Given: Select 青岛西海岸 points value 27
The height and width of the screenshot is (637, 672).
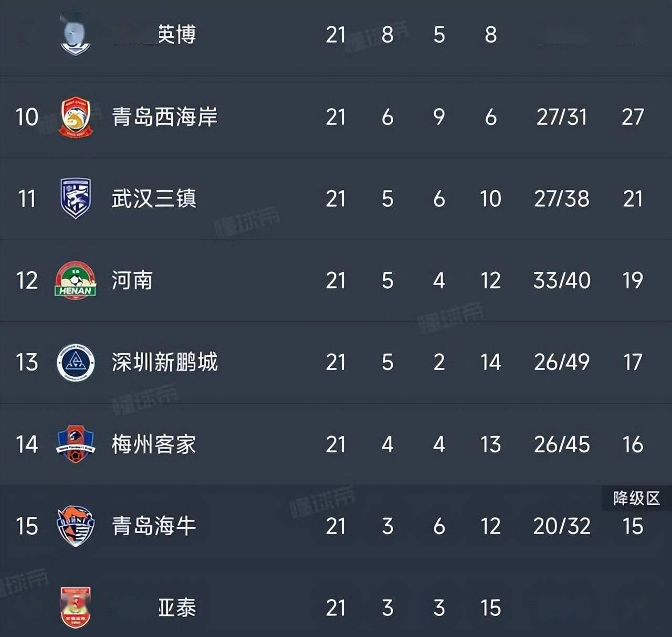Looking at the screenshot, I should [x=633, y=117].
